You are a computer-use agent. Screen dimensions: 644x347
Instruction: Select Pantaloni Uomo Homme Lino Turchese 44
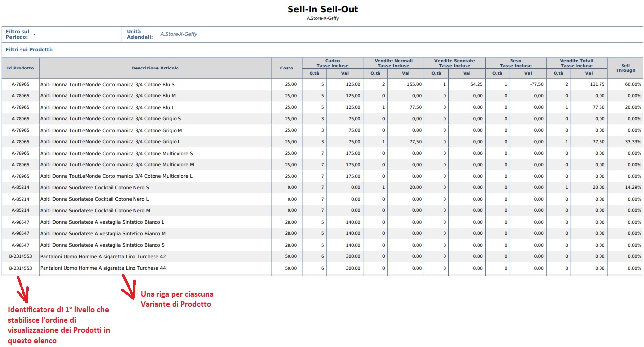103,268
